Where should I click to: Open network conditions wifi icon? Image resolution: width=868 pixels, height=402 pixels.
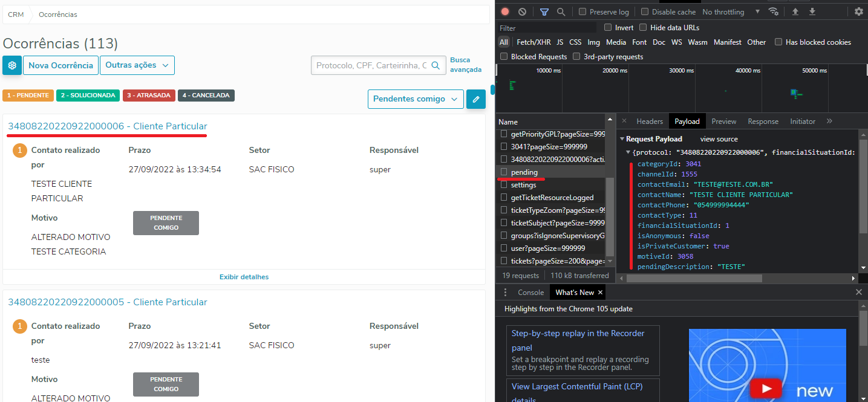tap(773, 11)
